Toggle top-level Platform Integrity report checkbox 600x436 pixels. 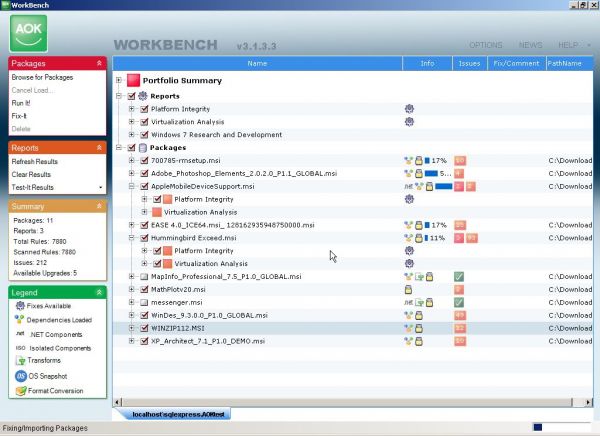(144, 109)
